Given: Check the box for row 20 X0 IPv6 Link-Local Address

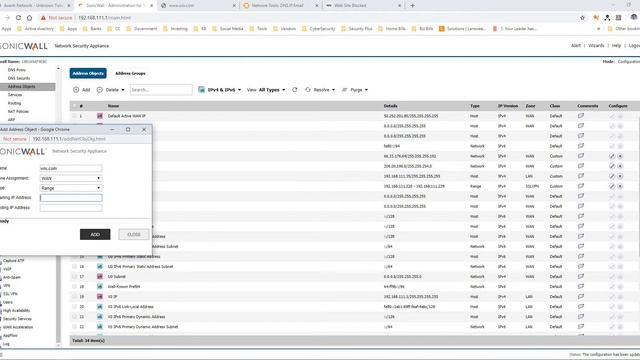Looking at the screenshot, I should (74, 307).
